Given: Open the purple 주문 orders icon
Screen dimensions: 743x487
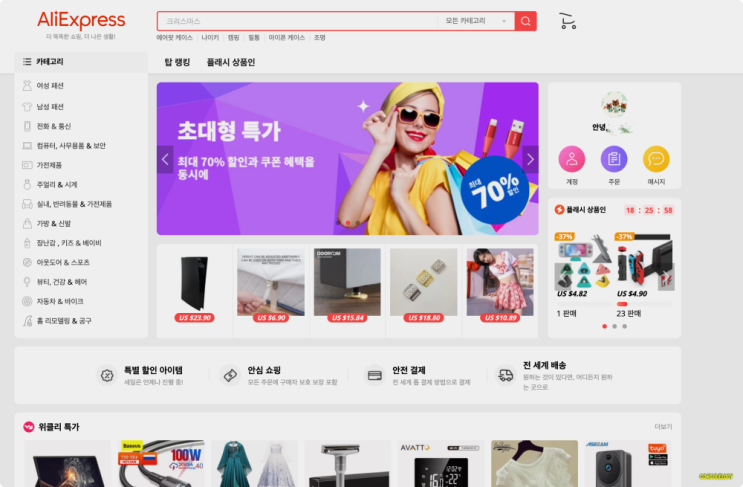Looking at the screenshot, I should (614, 159).
